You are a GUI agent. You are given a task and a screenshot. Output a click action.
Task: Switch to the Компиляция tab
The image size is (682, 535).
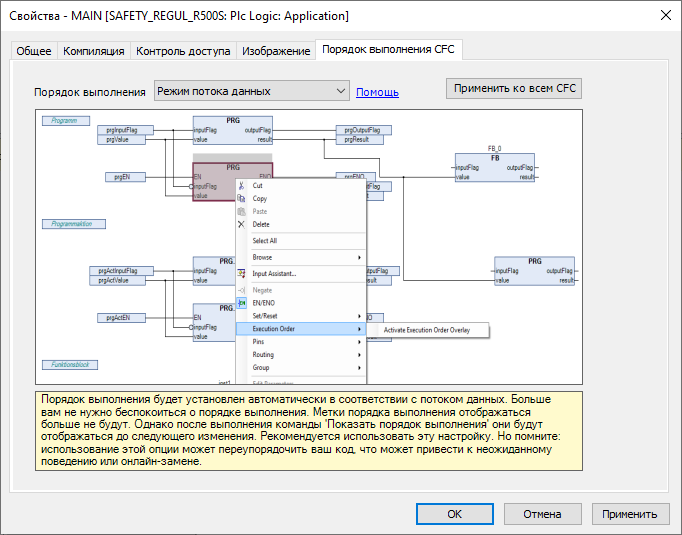coord(94,51)
